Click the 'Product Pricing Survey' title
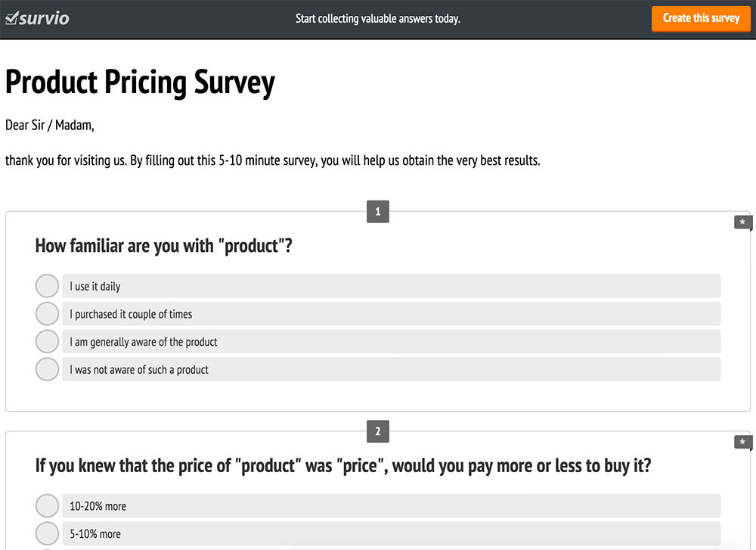756x550 pixels. pos(140,82)
